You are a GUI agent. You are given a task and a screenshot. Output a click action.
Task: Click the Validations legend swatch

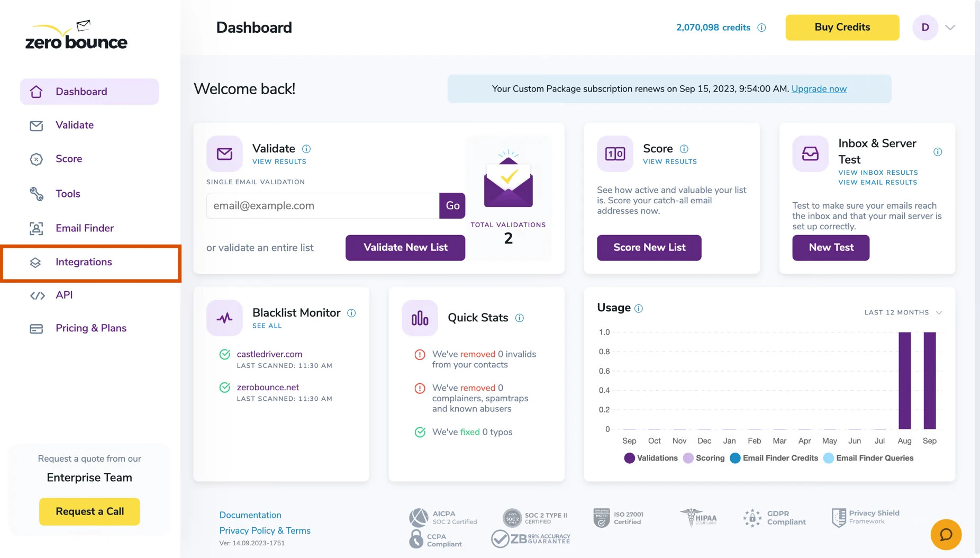629,458
